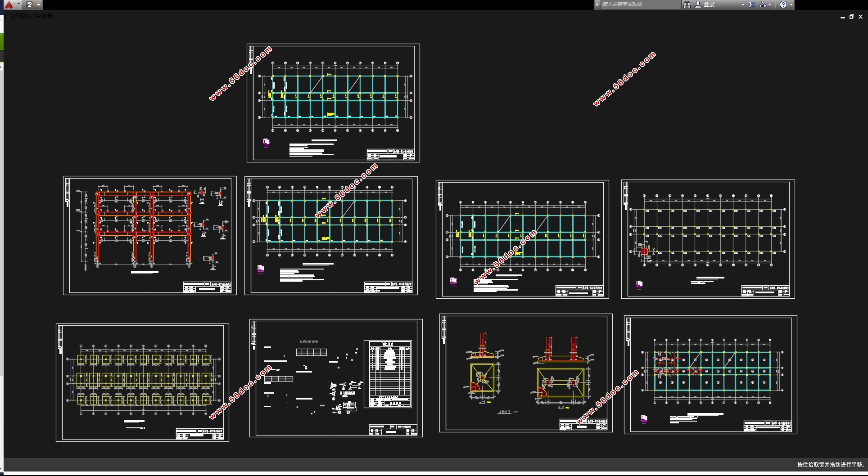Expand the help dropdown arrow
Screen dimensions: 868x476
791,4
